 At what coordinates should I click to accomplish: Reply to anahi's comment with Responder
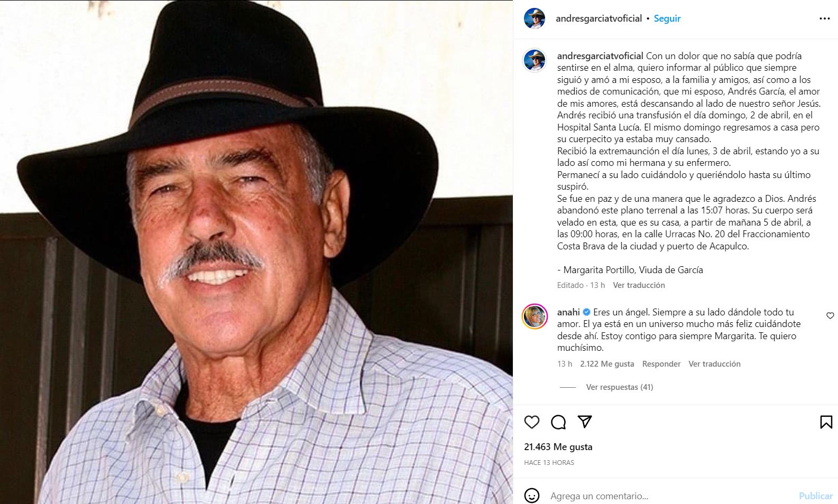pos(661,364)
